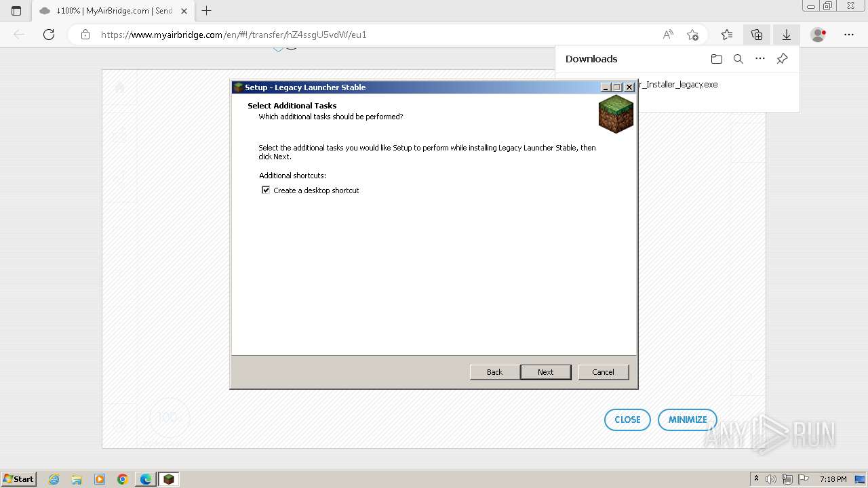Refresh the browser page
The width and height of the screenshot is (868, 488).
pyautogui.click(x=49, y=35)
